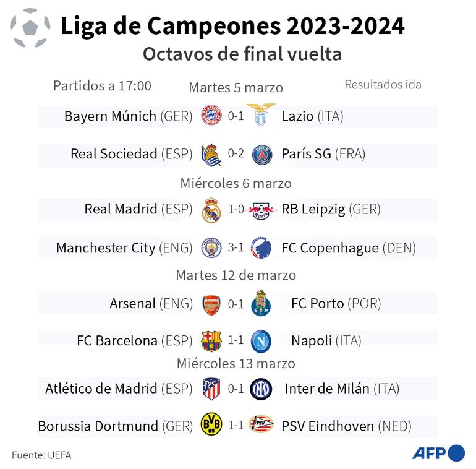
Task: Select the Napoli N logo
Action: [x=261, y=340]
